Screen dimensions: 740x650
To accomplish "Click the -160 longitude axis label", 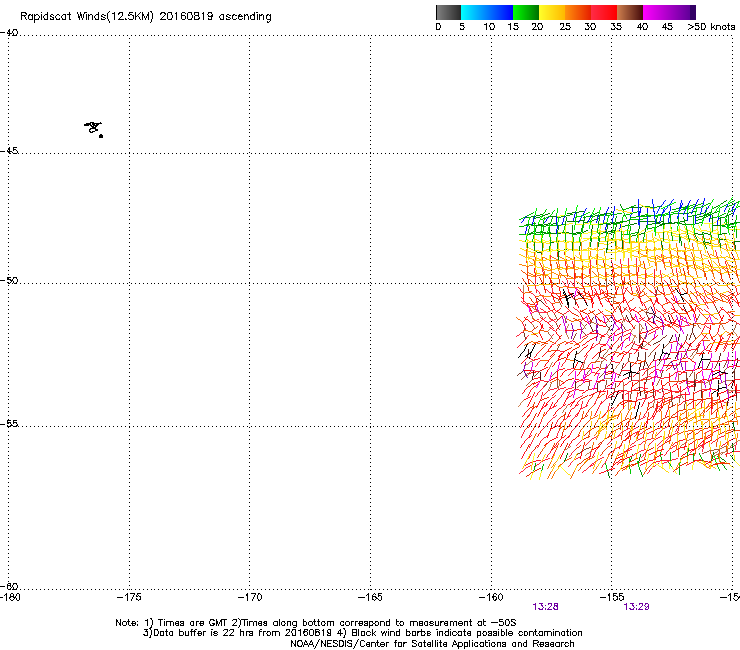I will (491, 597).
